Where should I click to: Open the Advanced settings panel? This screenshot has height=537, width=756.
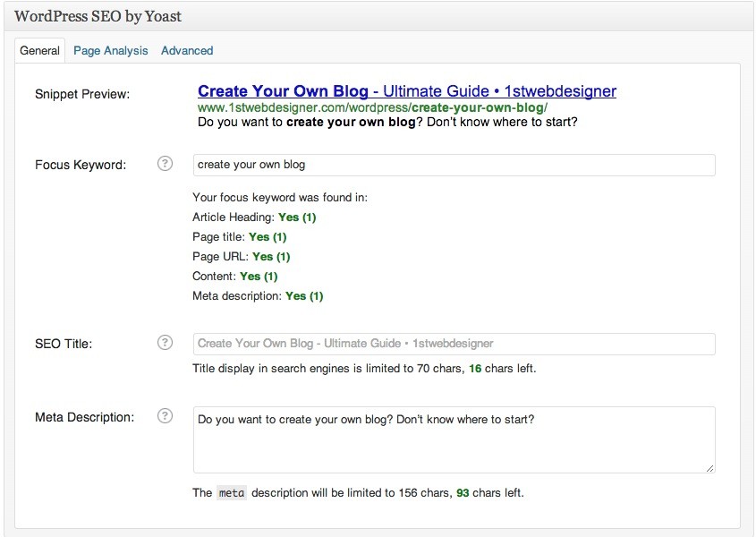point(187,50)
